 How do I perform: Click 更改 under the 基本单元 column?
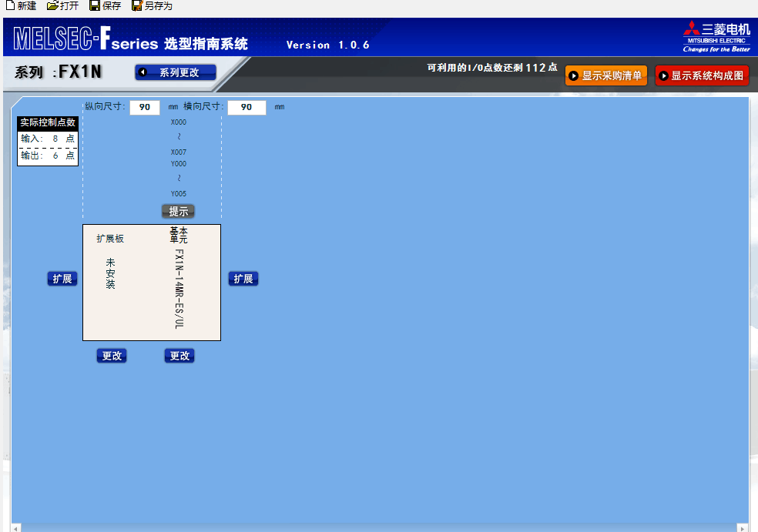pyautogui.click(x=179, y=356)
